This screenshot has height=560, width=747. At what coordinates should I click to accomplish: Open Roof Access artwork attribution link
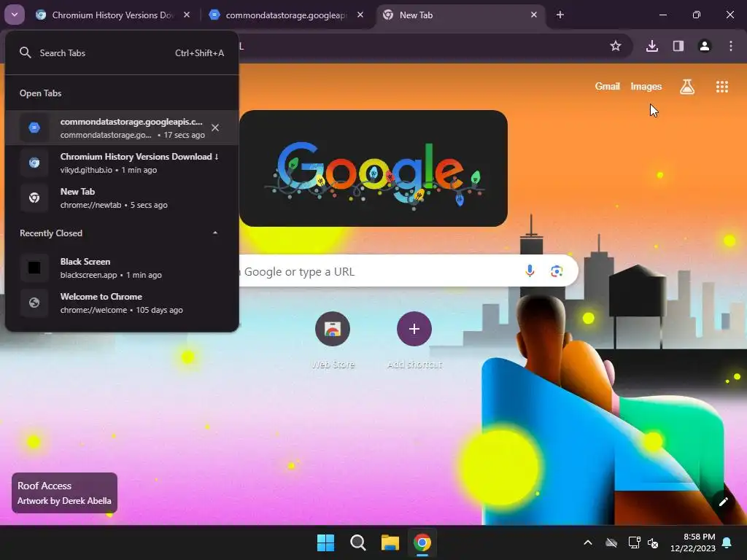64,493
